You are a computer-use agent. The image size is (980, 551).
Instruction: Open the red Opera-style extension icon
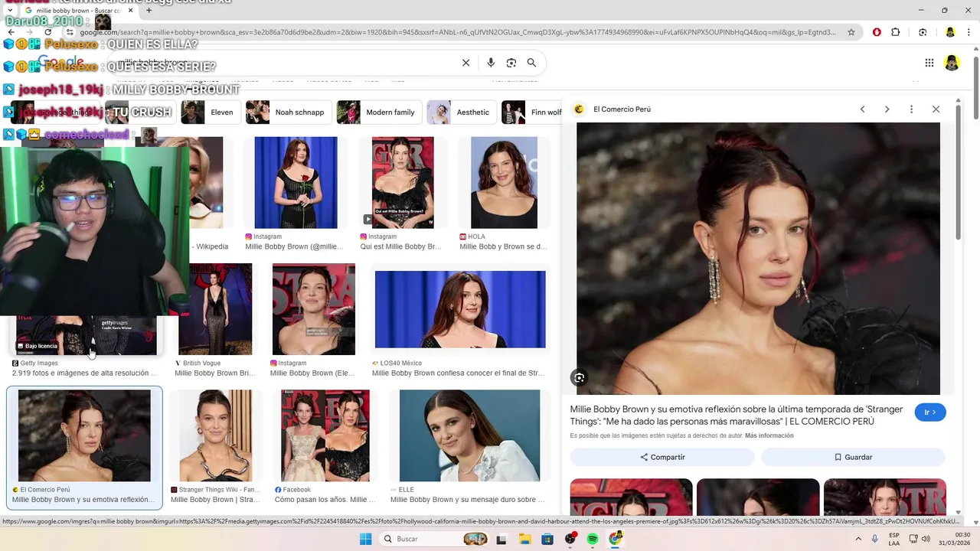click(877, 32)
